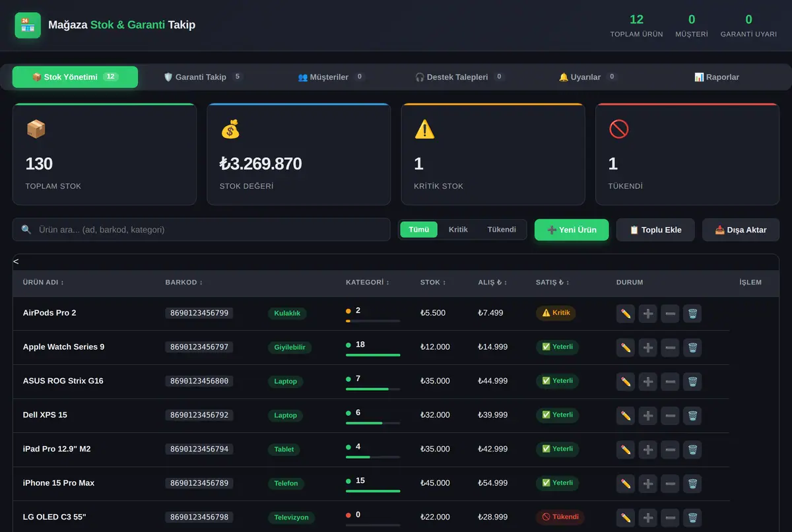This screenshot has width=792, height=532.
Task: Click the Televizyon category tag
Action: tap(292, 517)
